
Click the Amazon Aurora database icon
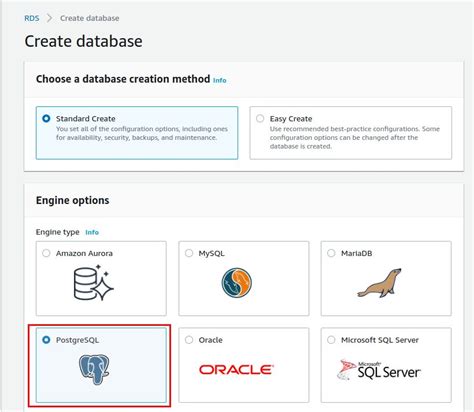pyautogui.click(x=94, y=282)
